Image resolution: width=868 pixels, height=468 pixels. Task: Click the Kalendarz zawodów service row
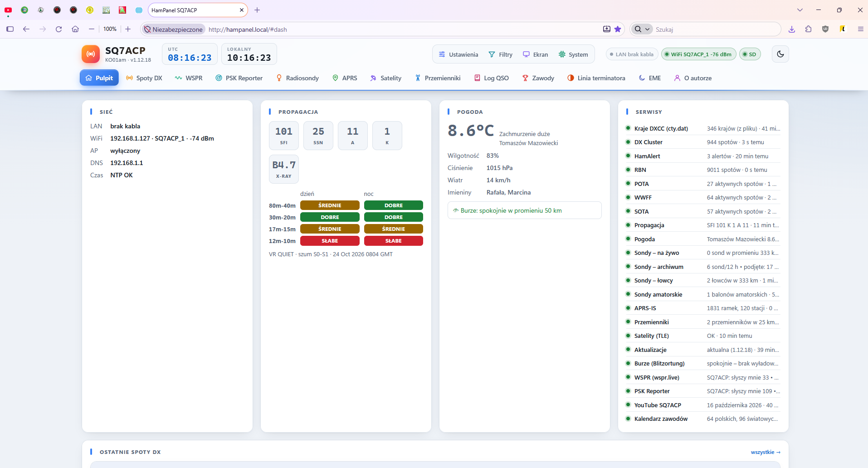703,419
